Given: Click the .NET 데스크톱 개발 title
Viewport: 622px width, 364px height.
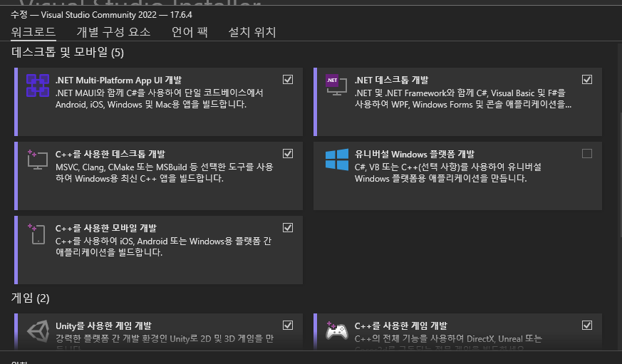Looking at the screenshot, I should coord(391,80).
